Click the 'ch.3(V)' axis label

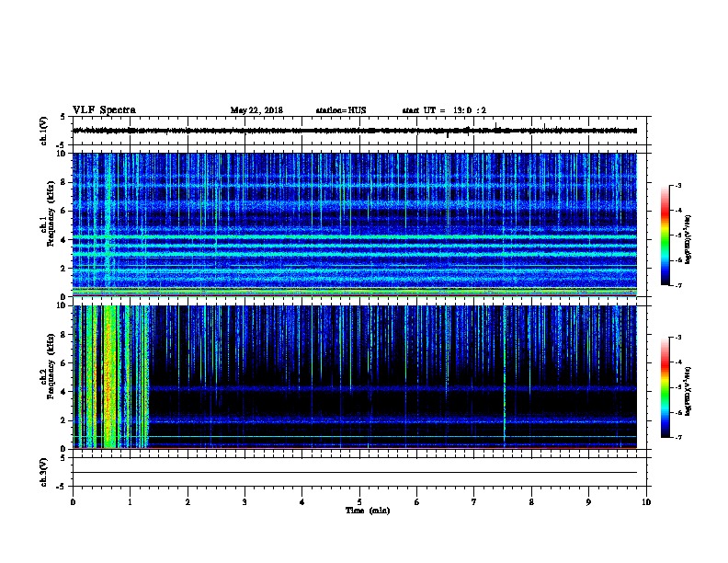pyautogui.click(x=43, y=472)
